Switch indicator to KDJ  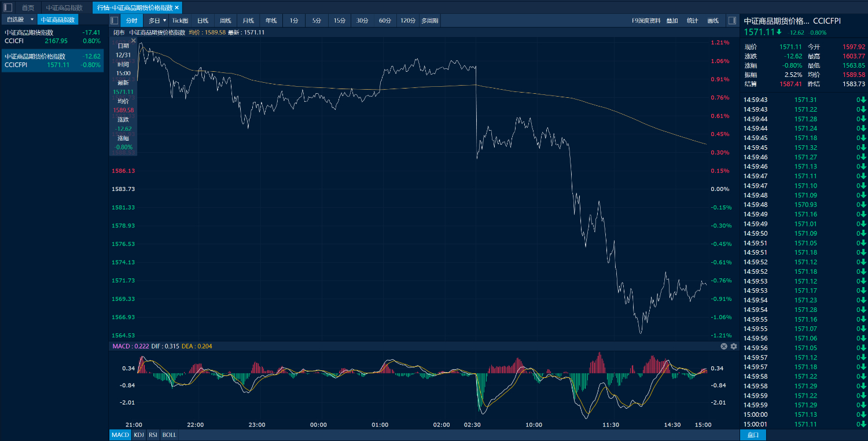coord(139,435)
